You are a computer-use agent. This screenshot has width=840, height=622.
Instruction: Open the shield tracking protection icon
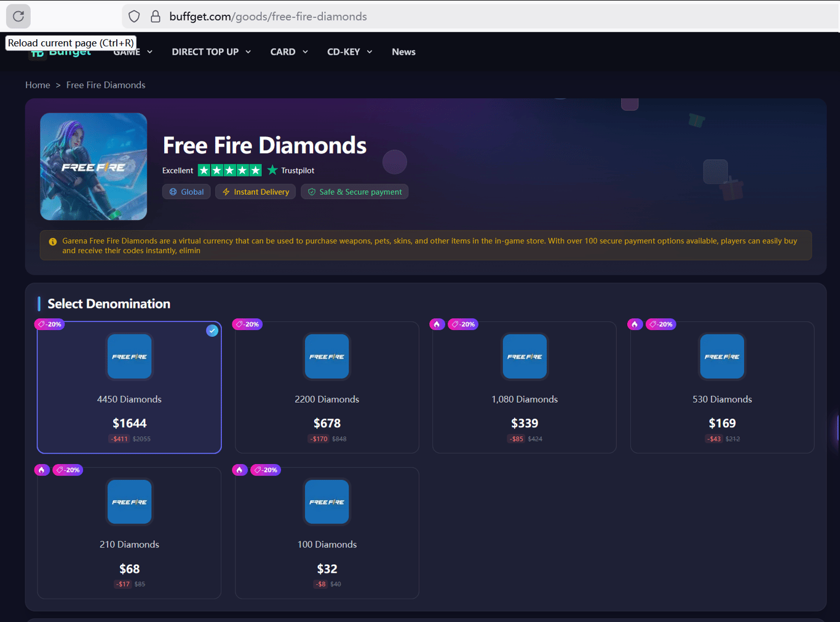[x=134, y=17]
